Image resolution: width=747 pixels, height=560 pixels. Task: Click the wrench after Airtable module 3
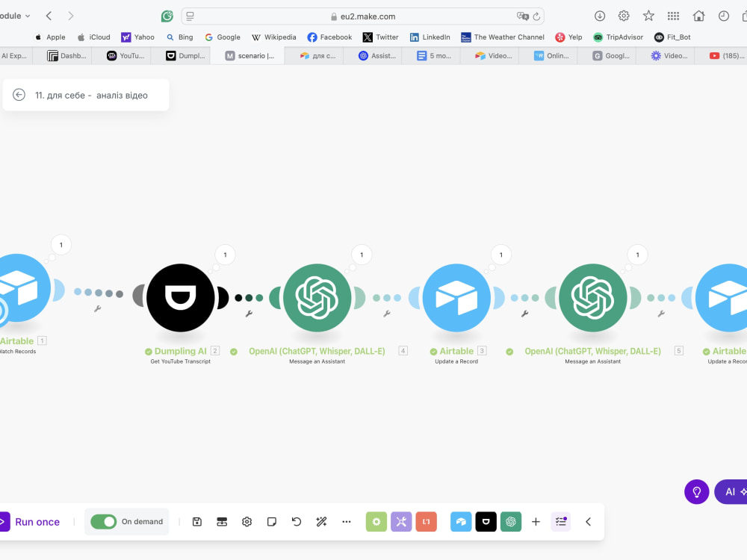tap(524, 314)
